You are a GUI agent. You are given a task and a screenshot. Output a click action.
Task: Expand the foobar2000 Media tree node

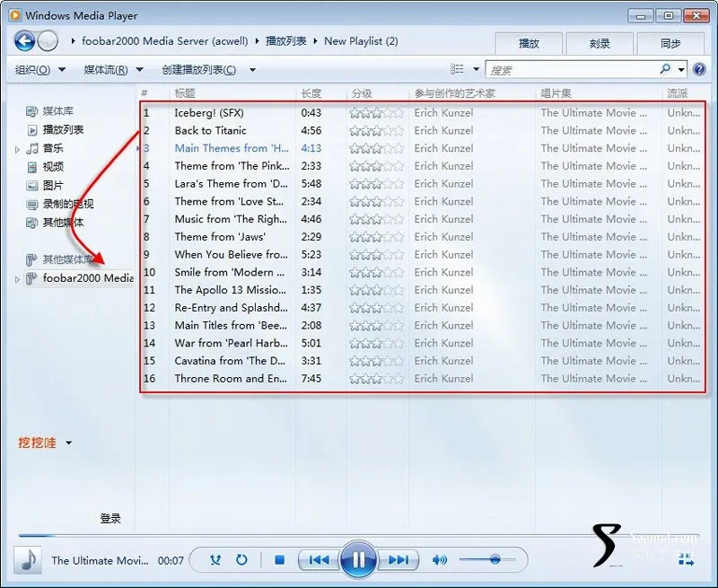[17, 279]
